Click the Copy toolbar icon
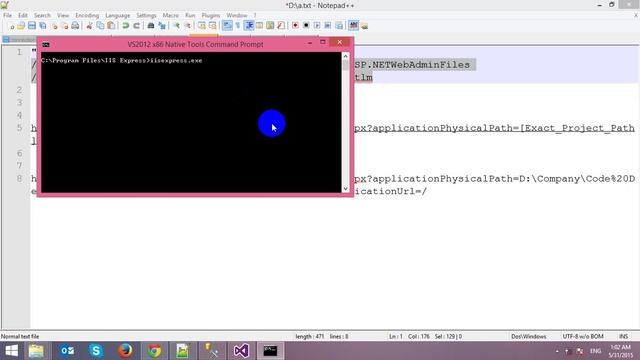The height and width of the screenshot is (360, 640). click(x=100, y=26)
